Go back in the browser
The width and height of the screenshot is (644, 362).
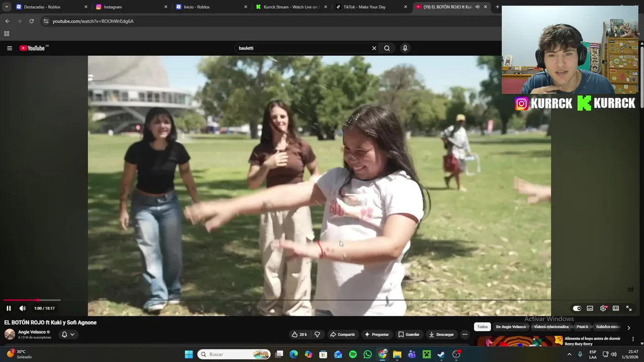click(x=7, y=21)
